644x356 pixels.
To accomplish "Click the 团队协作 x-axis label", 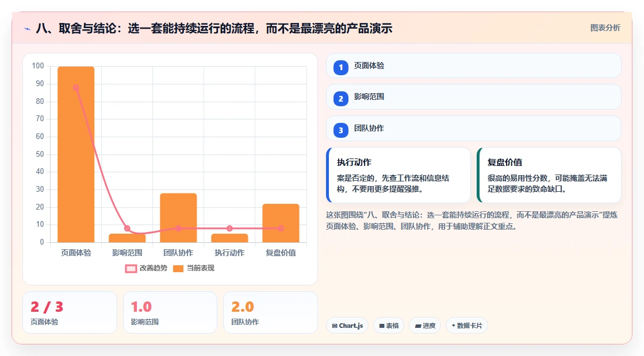I will pos(178,253).
